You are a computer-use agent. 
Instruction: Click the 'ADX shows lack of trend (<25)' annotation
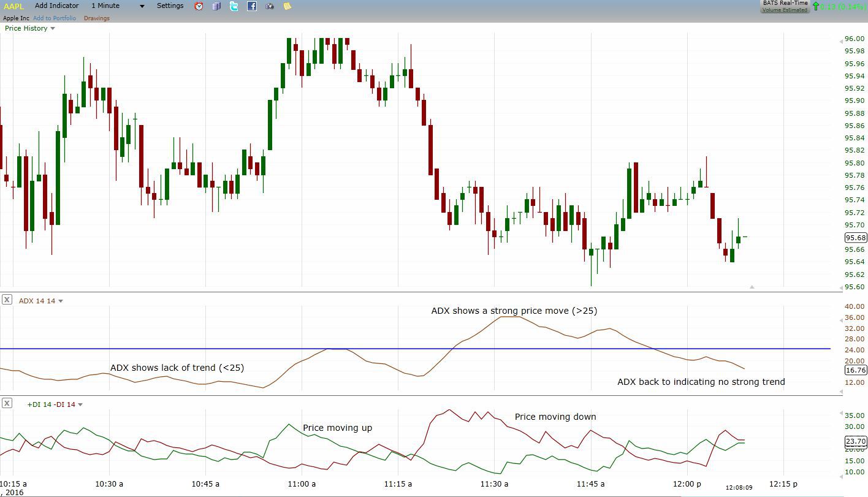(177, 368)
